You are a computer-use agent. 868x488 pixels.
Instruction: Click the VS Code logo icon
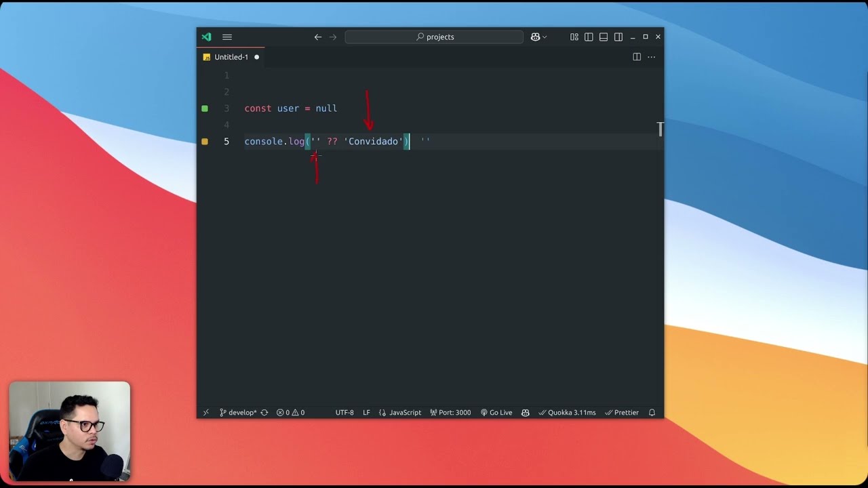(x=207, y=37)
